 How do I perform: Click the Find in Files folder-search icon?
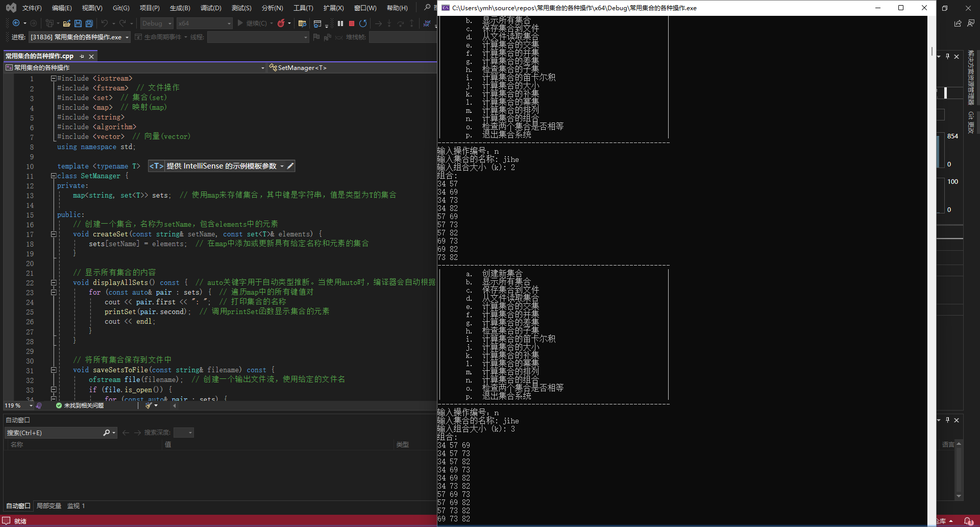302,23
